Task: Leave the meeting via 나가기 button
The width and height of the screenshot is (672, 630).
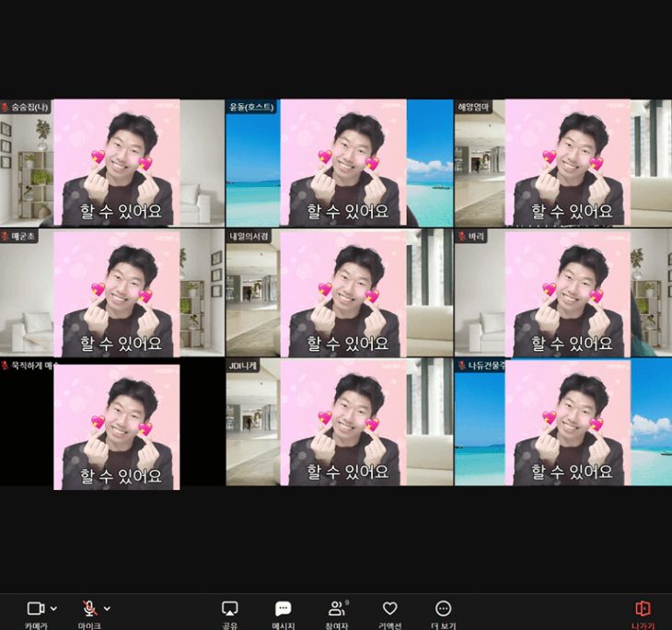Action: coord(643,609)
